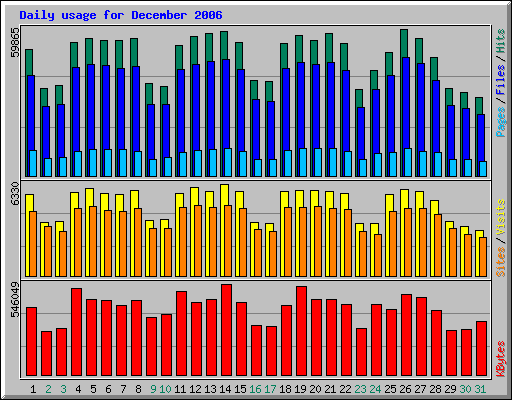The height and width of the screenshot is (400, 512).
Task: Click the chart title 'Daily usage for December 2006'
Action: click(x=121, y=15)
